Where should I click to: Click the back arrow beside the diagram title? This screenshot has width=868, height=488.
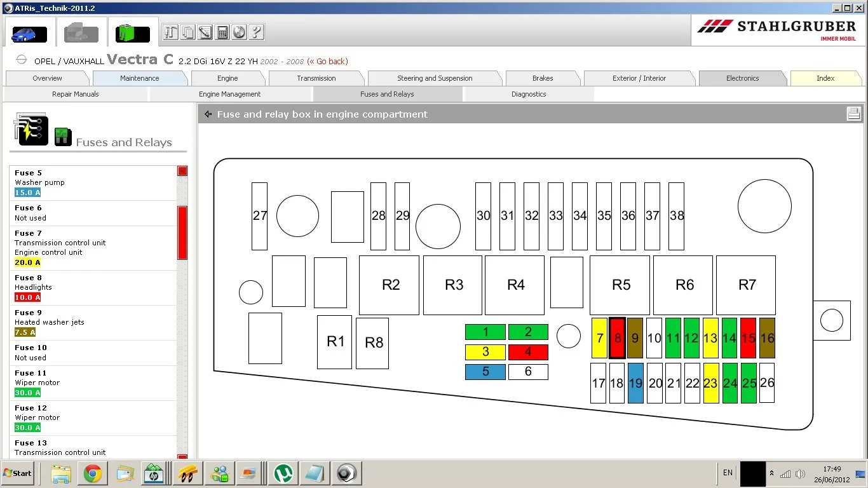tap(208, 114)
